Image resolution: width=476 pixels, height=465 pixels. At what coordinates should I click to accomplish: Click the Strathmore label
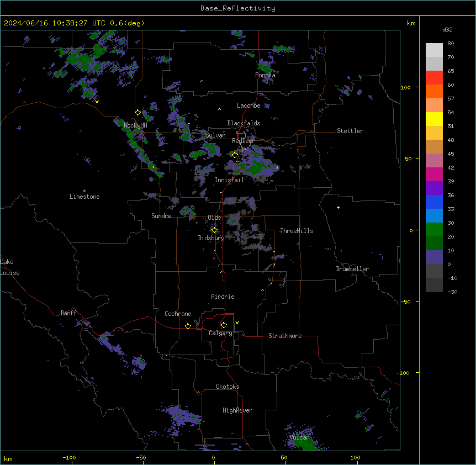tap(285, 336)
